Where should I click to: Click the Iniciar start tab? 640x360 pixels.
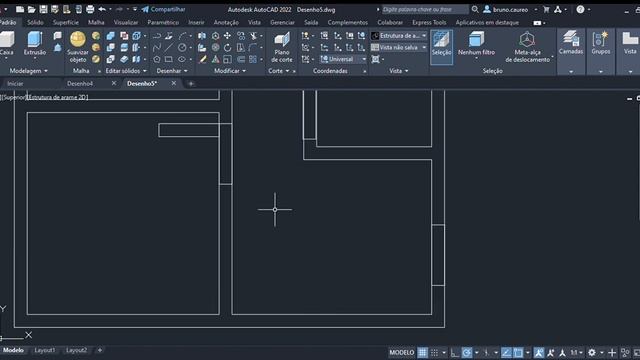click(x=15, y=83)
